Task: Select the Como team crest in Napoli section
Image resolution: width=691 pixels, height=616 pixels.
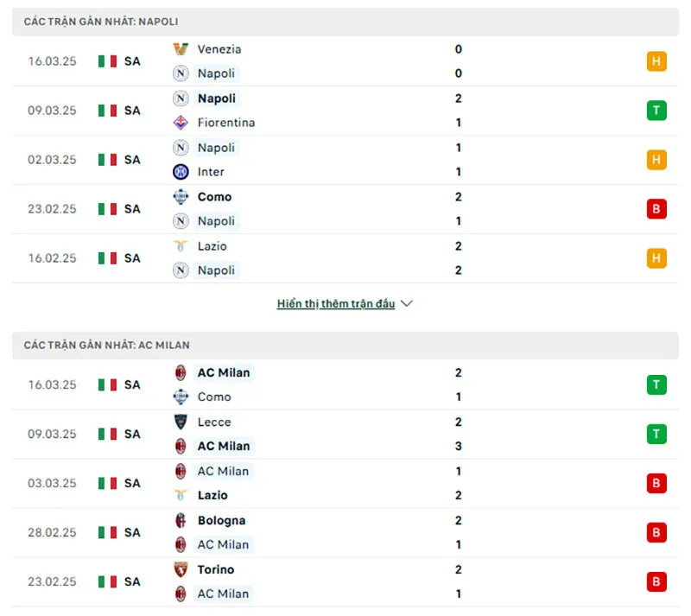Action: [x=182, y=197]
